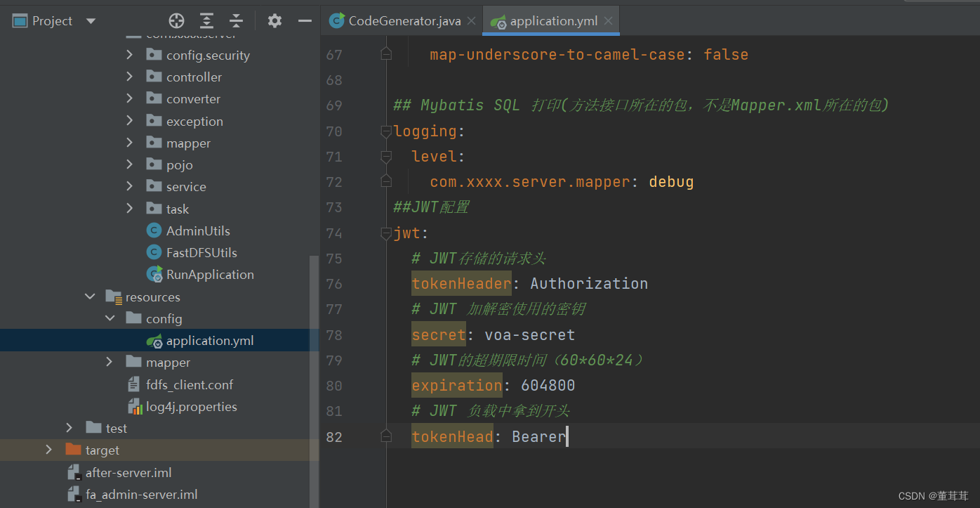Expand the mapper folder under resources
980x508 pixels.
click(109, 362)
